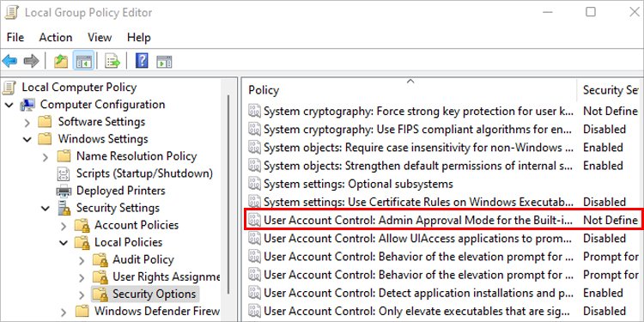This screenshot has width=644, height=322.
Task: Select System settings: Optional subsystems policy
Action: (358, 184)
